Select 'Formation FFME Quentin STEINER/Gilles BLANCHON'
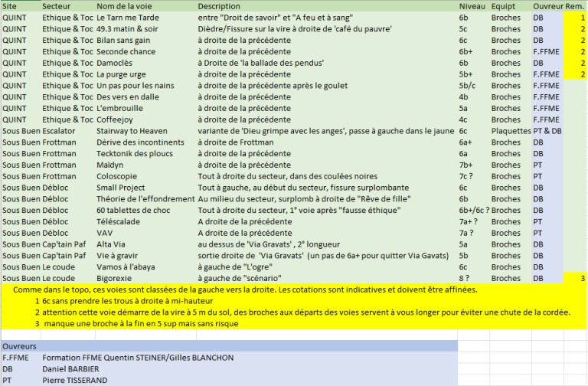The image size is (588, 386). (x=138, y=358)
